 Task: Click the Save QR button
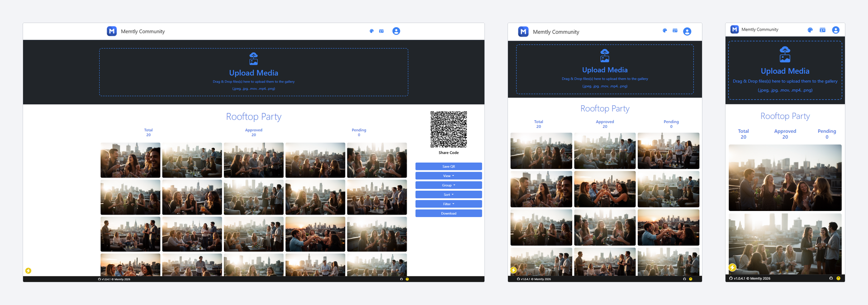(449, 166)
